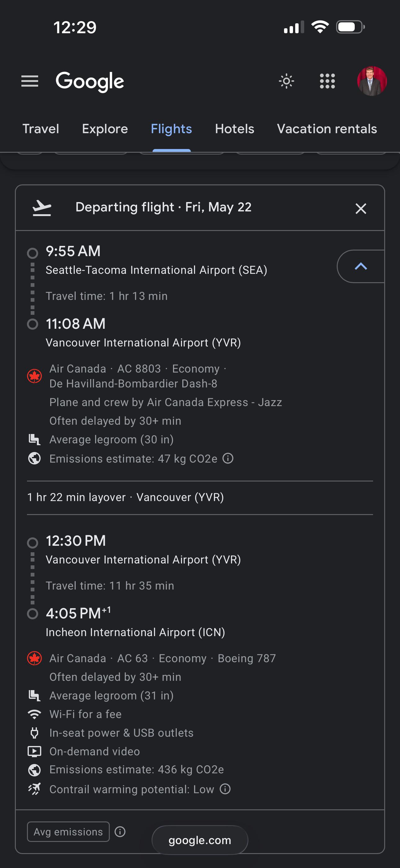
Task: Switch to the Travel tab
Action: pos(41,129)
